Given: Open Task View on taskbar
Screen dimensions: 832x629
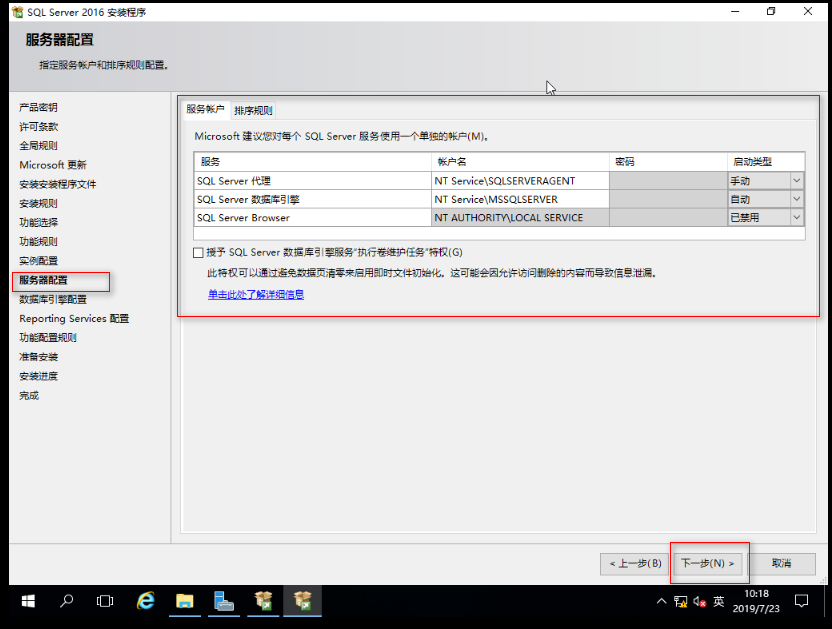Looking at the screenshot, I should click(105, 601).
